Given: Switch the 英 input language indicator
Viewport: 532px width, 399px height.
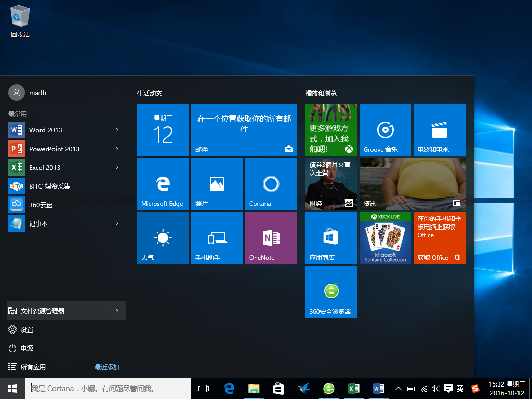Looking at the screenshot, I should pyautogui.click(x=460, y=389).
